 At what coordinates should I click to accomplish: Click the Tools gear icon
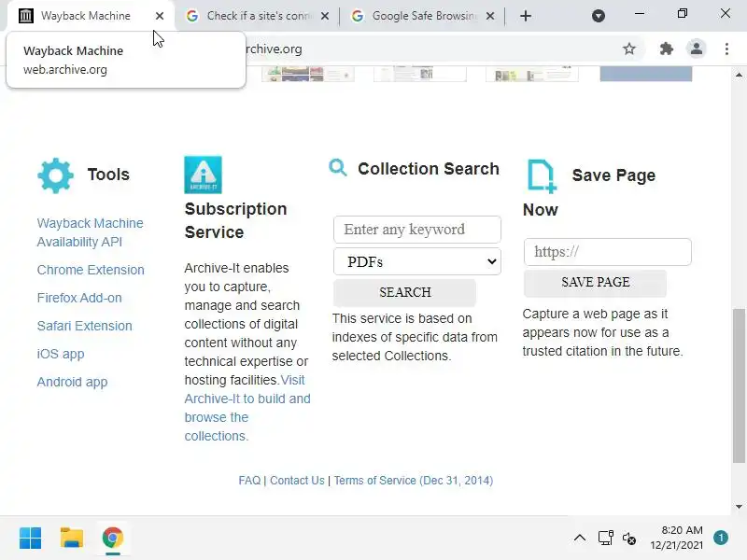tap(55, 175)
